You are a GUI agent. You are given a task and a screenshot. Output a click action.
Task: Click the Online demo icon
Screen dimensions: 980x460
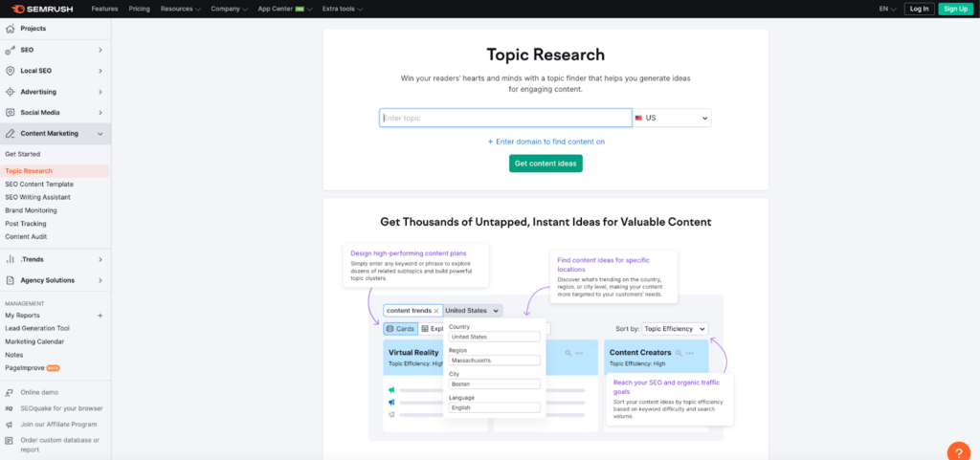click(x=9, y=393)
